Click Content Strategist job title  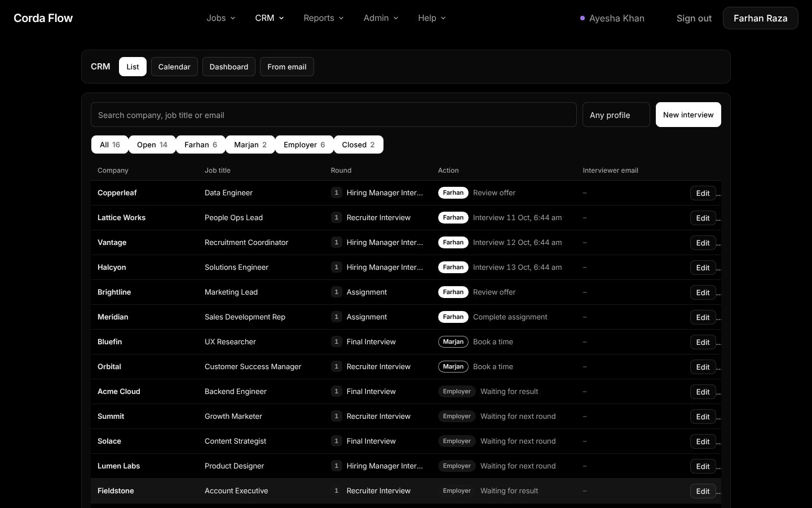click(x=235, y=441)
